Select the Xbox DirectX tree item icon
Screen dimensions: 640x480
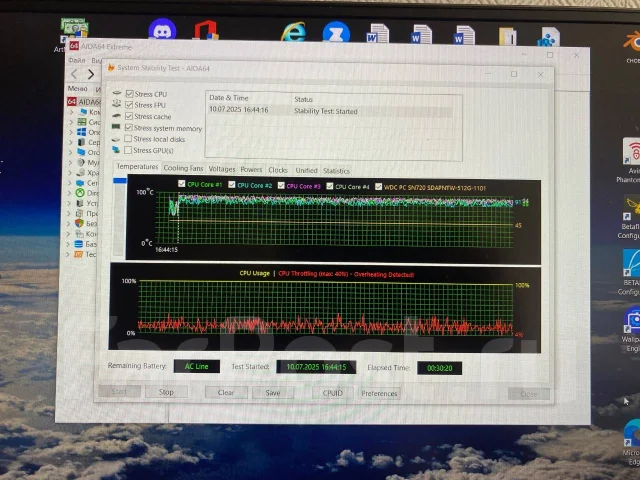pyautogui.click(x=80, y=193)
